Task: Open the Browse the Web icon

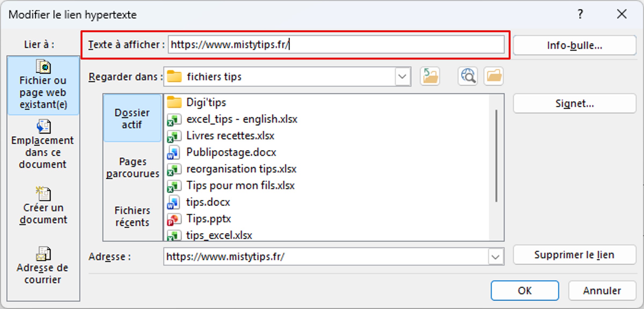Action: (x=467, y=76)
